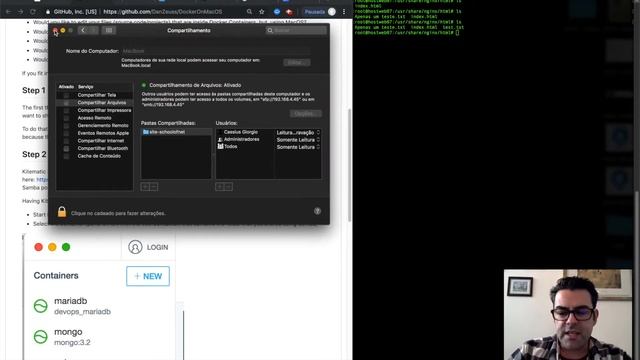Open the Chrome three-dot menu
This screenshot has height=360, width=640.
click(x=344, y=12)
